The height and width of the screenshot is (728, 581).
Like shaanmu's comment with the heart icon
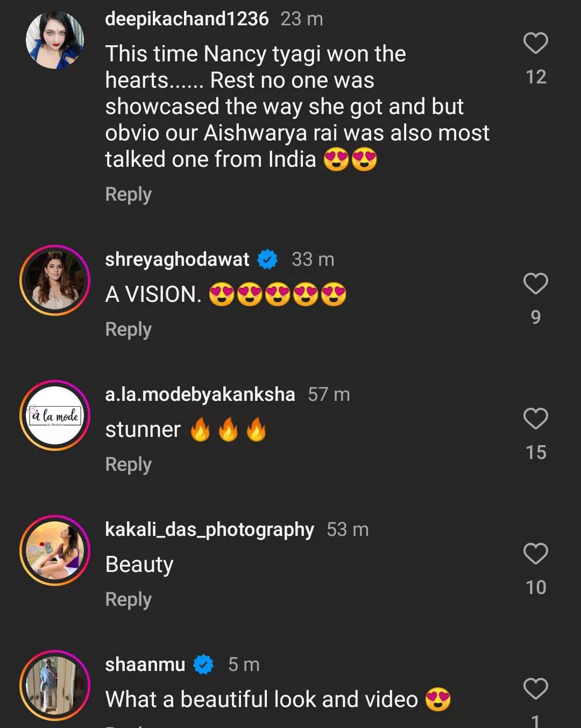coord(535,689)
